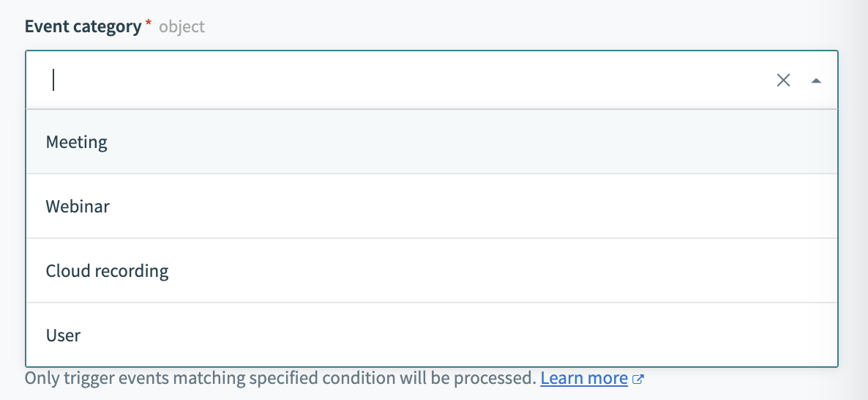Pick the Cloud recording option
868x400 pixels.
(x=431, y=271)
